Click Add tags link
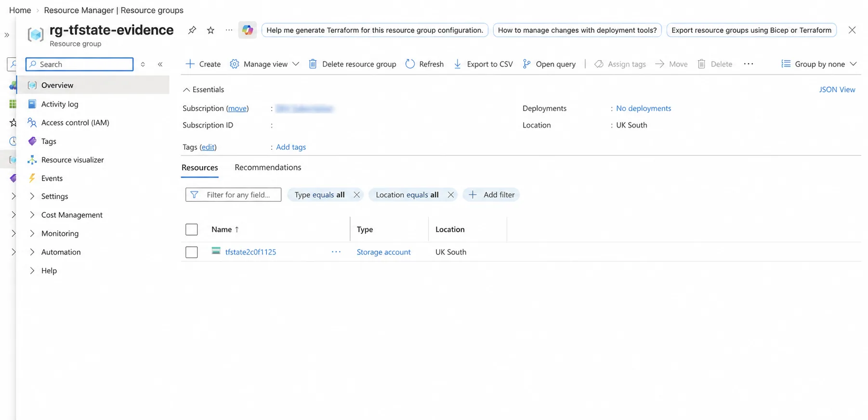The image size is (868, 420). coord(291,147)
